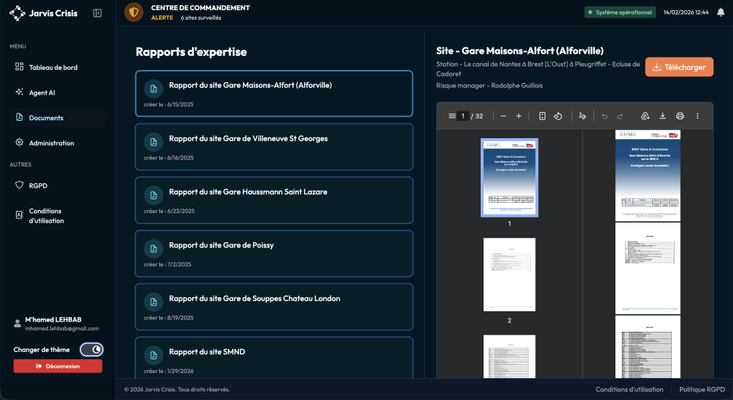The height and width of the screenshot is (400, 733).
Task: Open the PDF annotation draw tool
Action: (582, 116)
